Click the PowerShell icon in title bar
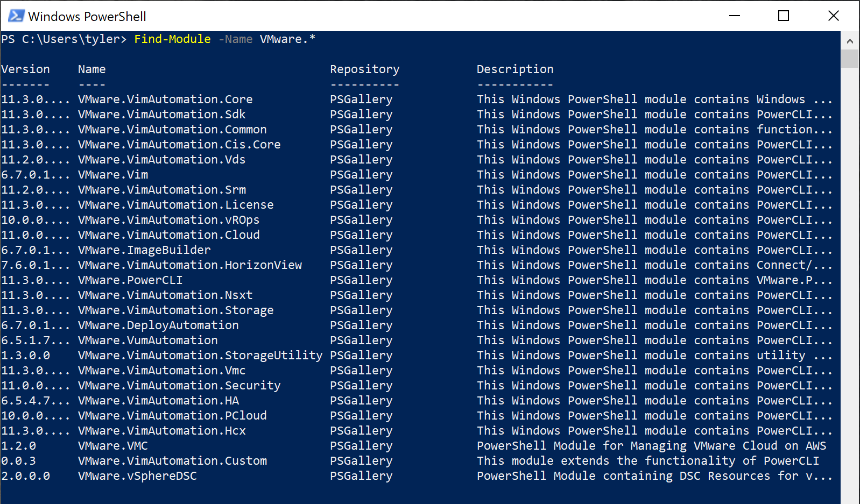 (16, 16)
